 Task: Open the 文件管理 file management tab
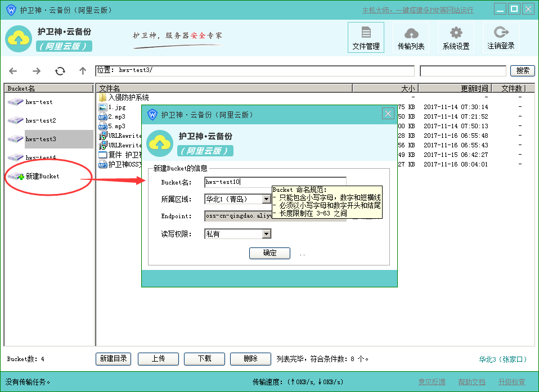pos(366,38)
